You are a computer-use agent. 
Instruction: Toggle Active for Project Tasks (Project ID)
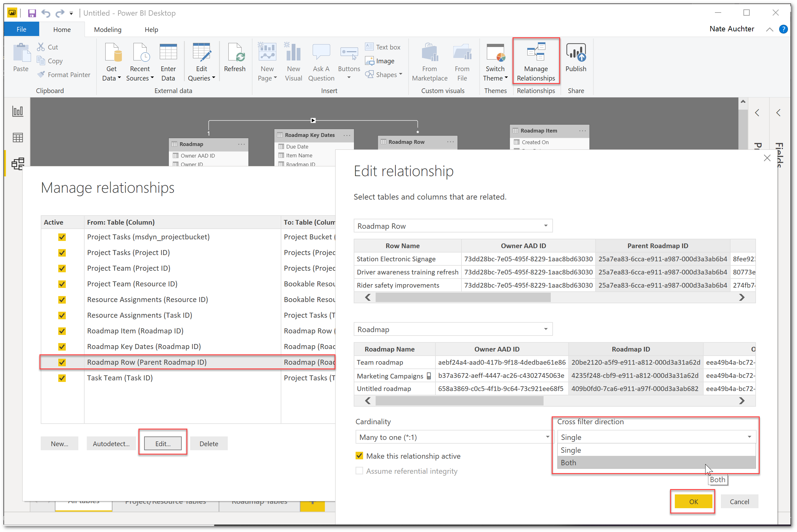(x=62, y=253)
